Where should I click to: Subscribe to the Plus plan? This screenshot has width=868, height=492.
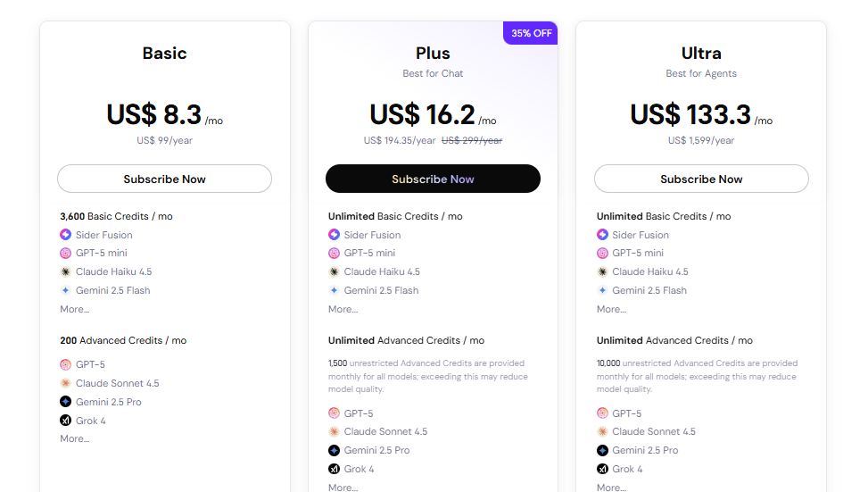coord(433,179)
